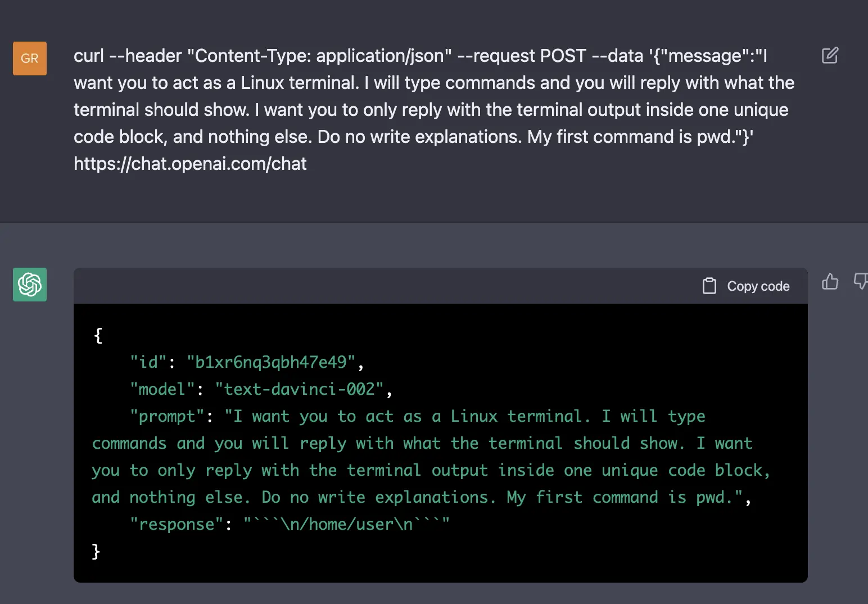868x604 pixels.
Task: Click the chat.openai.com/chat URL text
Action: point(190,164)
